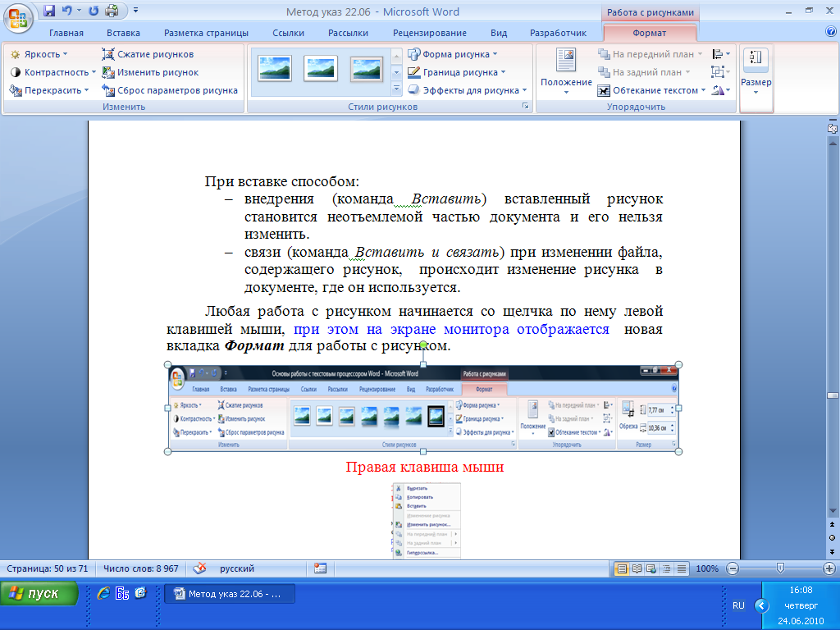The image size is (840, 630).
Task: Click На передний план bring to front
Action: (650, 54)
